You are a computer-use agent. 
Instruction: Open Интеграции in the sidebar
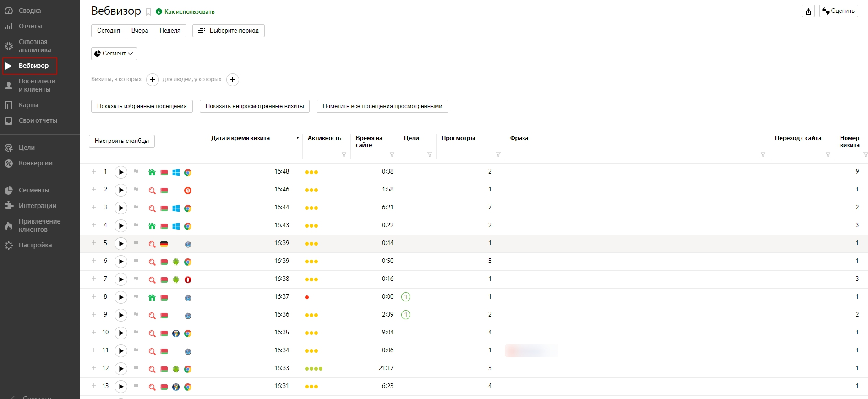[x=38, y=206]
